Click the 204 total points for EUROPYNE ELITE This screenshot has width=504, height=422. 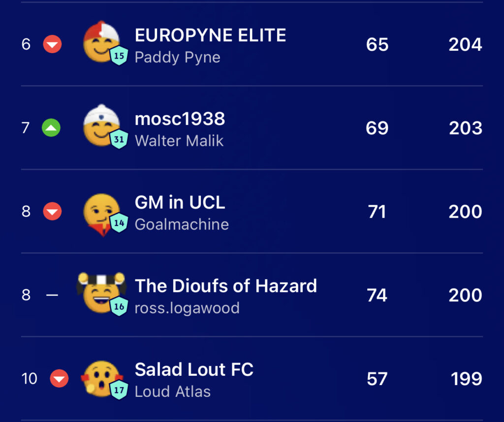pyautogui.click(x=465, y=44)
